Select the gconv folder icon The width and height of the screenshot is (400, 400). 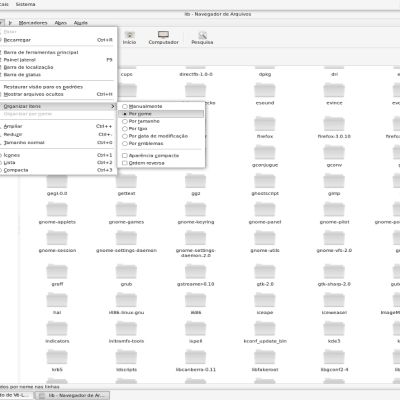pos(334,152)
